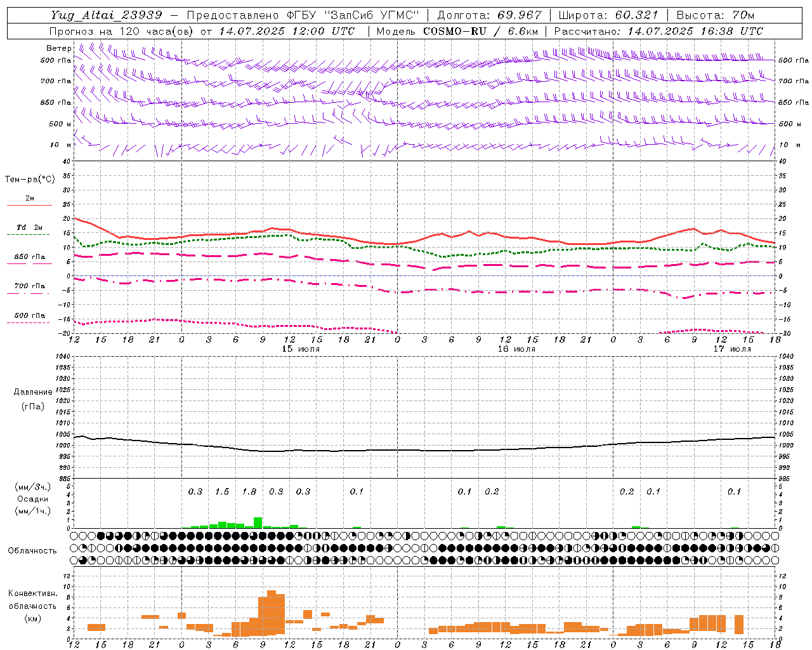Click the 500 гПа entry in the temperature legend
812x650 pixels.
point(29,315)
